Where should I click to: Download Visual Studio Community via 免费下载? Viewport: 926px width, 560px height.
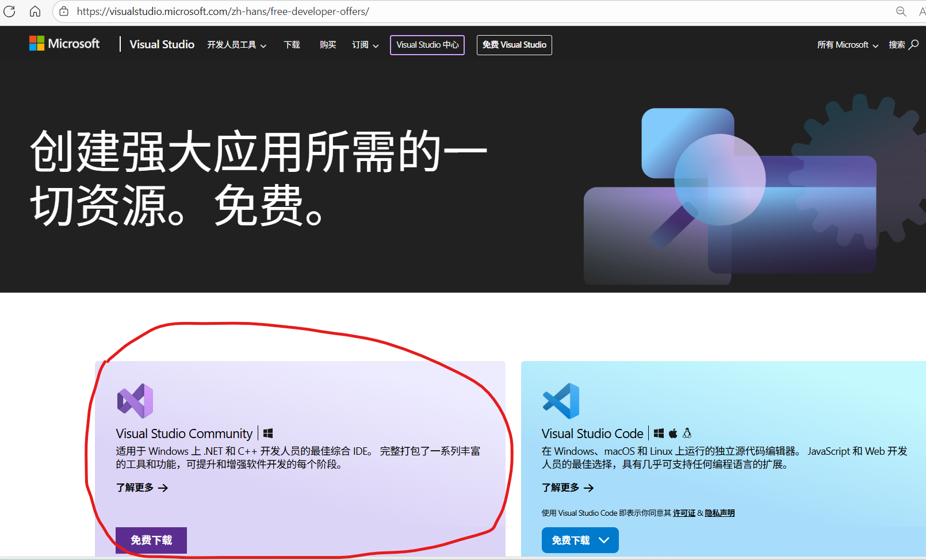coord(151,540)
